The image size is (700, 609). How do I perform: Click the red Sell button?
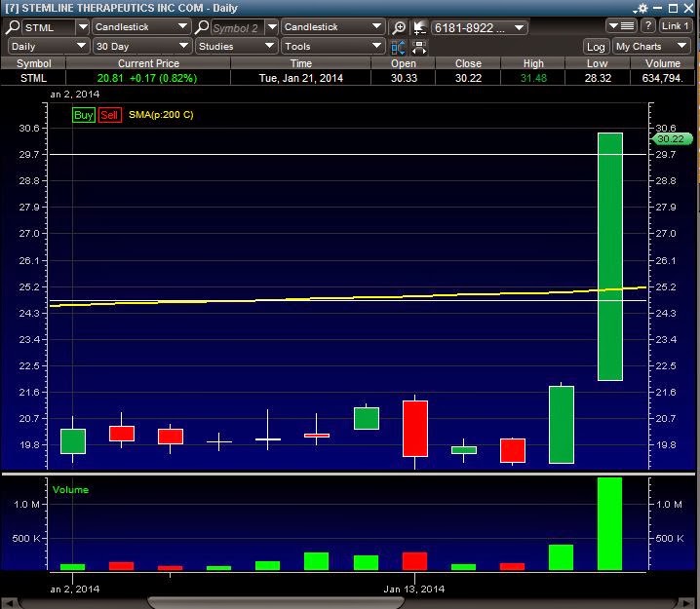pyautogui.click(x=110, y=115)
